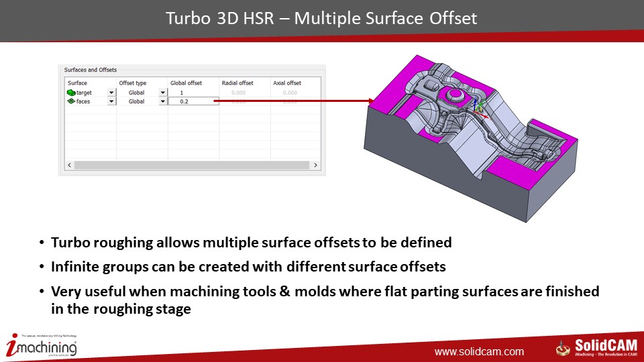644x362 pixels.
Task: Click the Surface column header
Action: click(78, 83)
